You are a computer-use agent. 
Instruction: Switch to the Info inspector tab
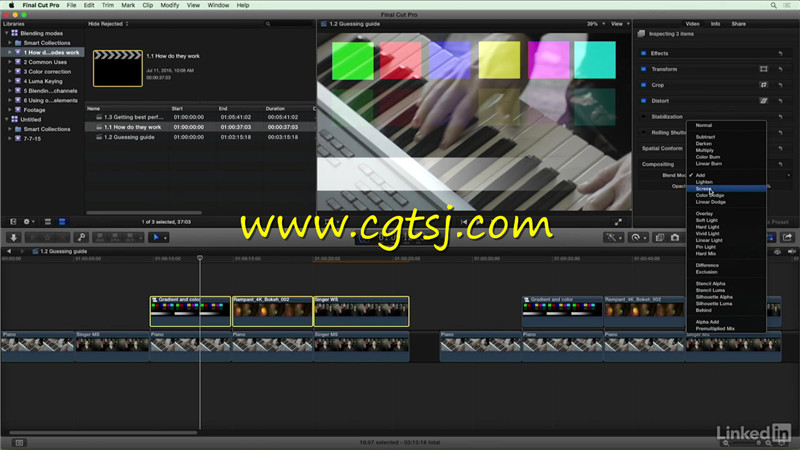coord(715,24)
